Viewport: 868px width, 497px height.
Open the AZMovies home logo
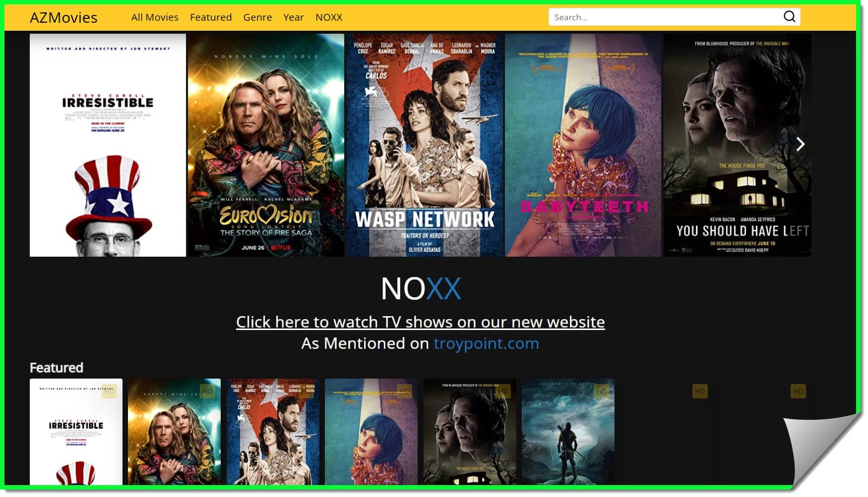[x=63, y=17]
